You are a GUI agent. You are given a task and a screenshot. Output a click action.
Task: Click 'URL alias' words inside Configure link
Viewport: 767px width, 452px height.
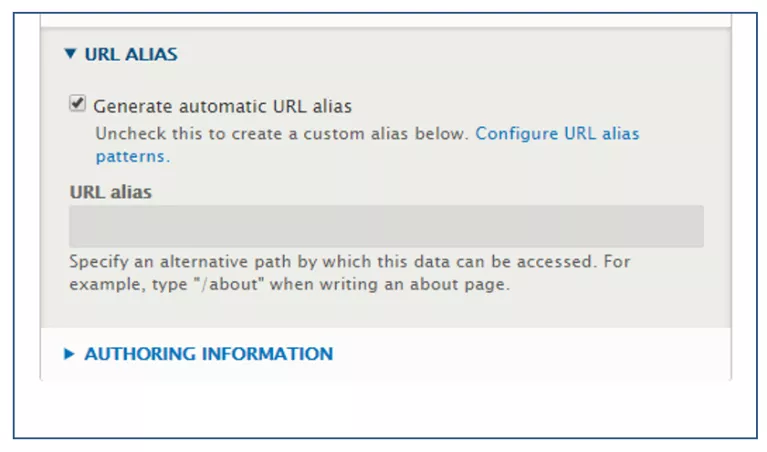point(602,134)
